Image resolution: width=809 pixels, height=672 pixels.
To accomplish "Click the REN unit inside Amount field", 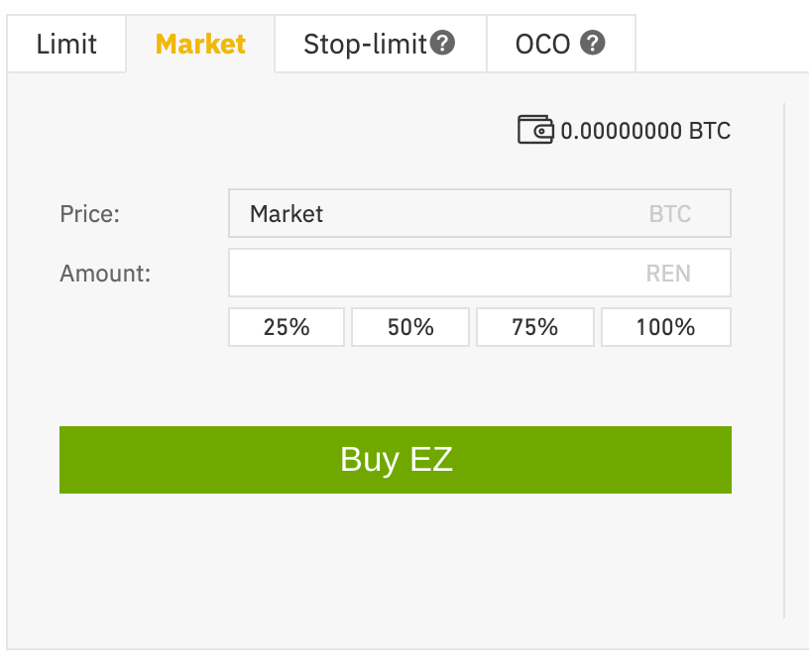I will 668,274.
